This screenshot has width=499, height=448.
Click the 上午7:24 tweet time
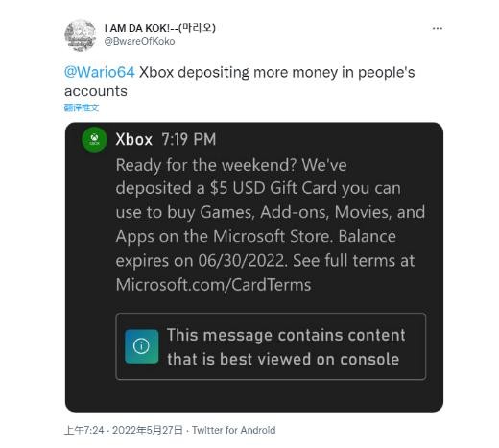(x=84, y=430)
